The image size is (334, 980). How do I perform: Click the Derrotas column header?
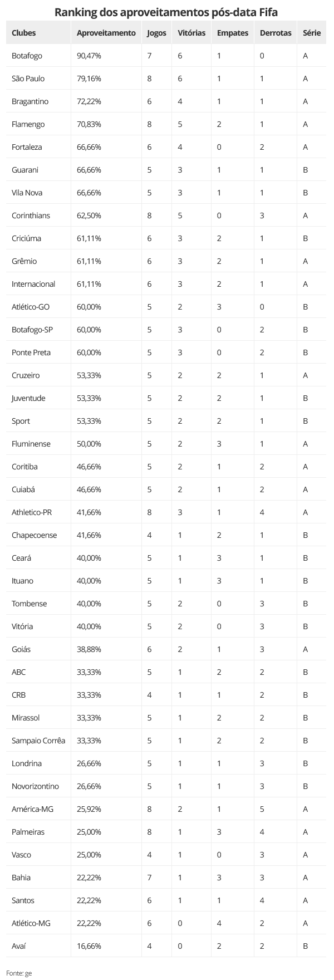click(276, 33)
